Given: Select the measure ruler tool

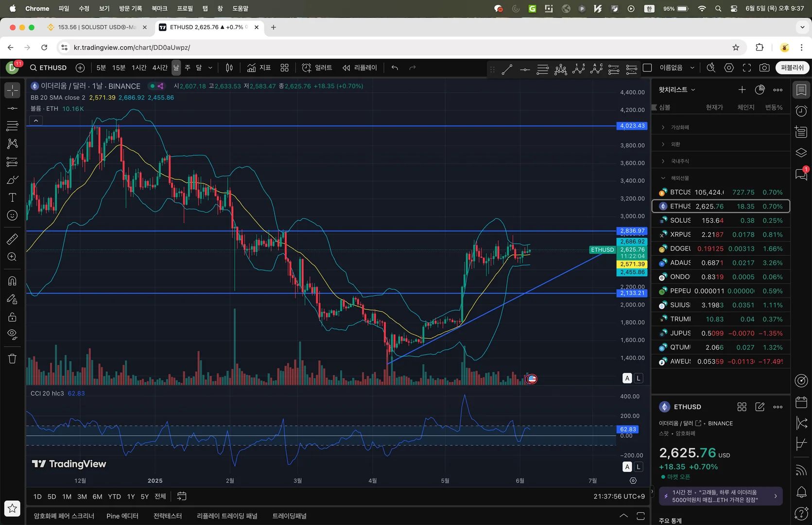Looking at the screenshot, I should click(12, 239).
